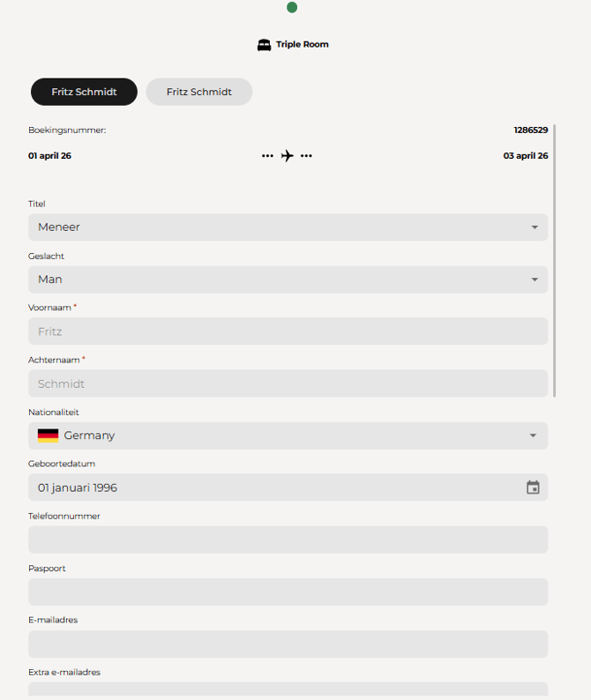The image size is (591, 700).
Task: Click the vertical scrollbar on the right
Action: 554,261
